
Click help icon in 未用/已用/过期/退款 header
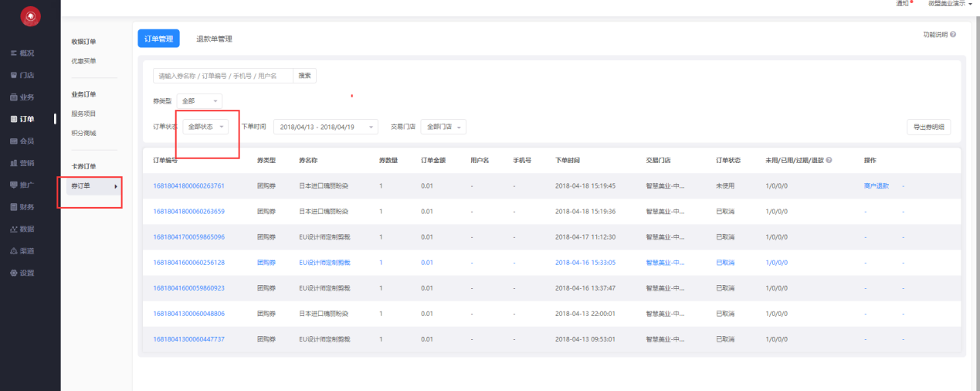pos(829,160)
